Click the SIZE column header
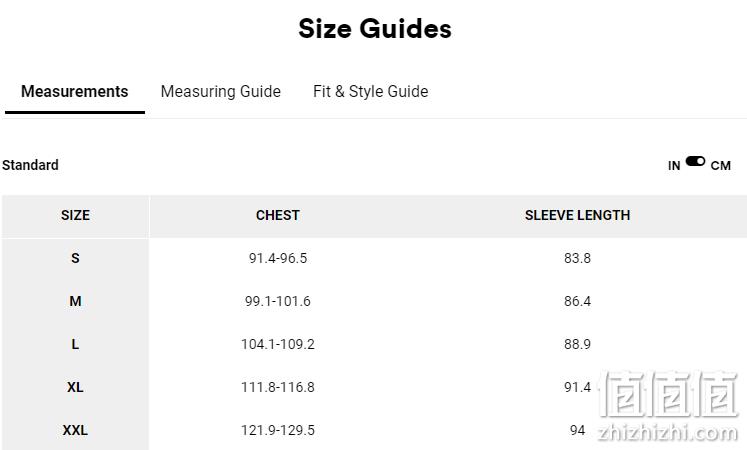This screenshot has height=450, width=747. pyautogui.click(x=75, y=215)
